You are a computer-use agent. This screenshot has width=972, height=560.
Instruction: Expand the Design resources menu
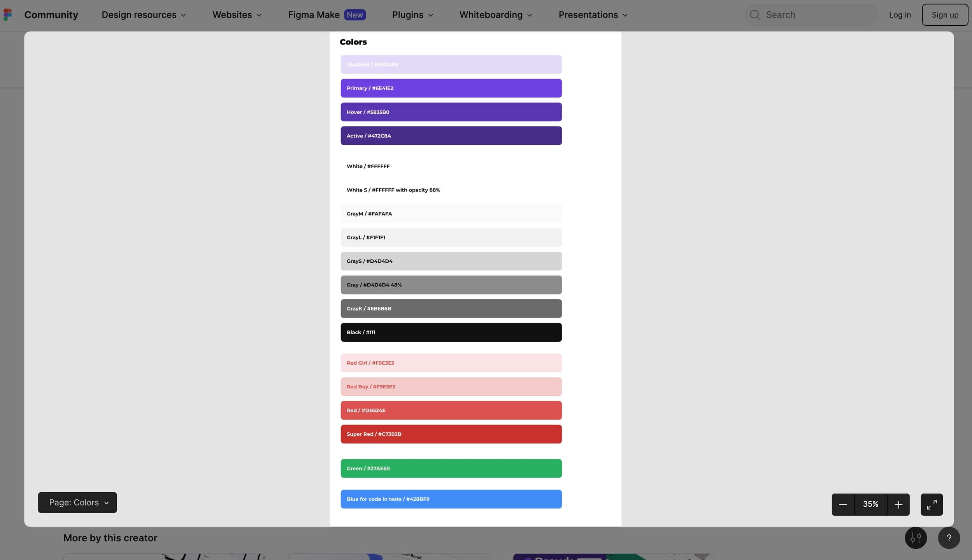144,15
